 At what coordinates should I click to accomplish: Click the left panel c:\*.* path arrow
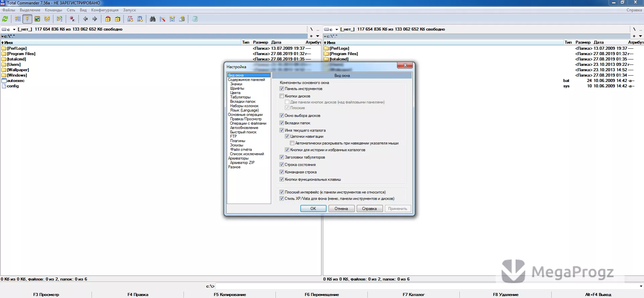(2, 36)
